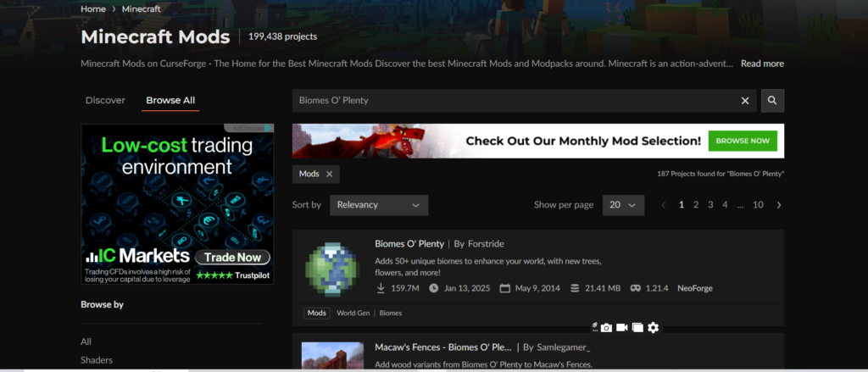
Task: Click the 159.7M downloads text
Action: click(404, 288)
